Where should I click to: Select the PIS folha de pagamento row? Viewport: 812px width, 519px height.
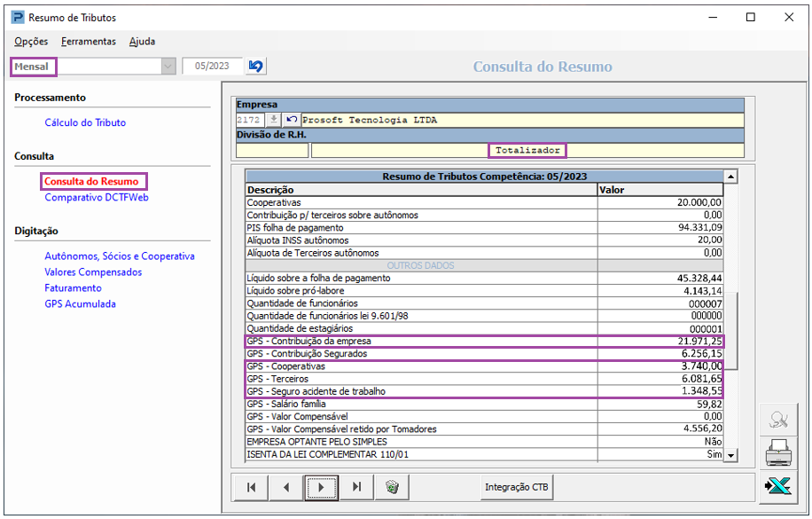coord(484,228)
